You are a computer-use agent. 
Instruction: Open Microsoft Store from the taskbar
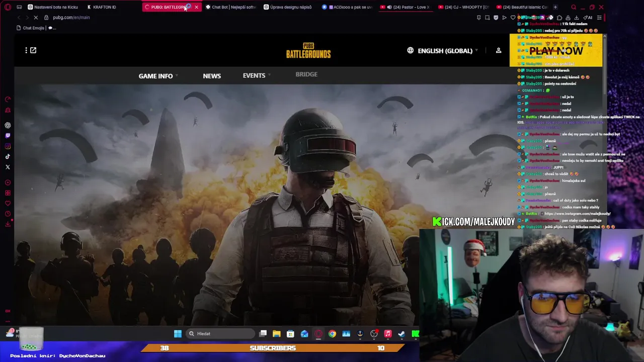[x=290, y=333]
